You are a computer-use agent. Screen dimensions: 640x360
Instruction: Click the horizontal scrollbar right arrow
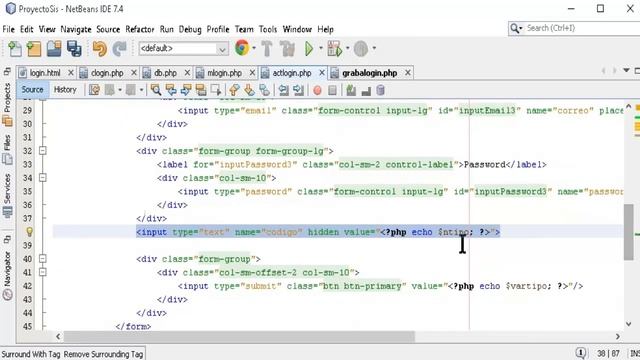tap(618, 337)
